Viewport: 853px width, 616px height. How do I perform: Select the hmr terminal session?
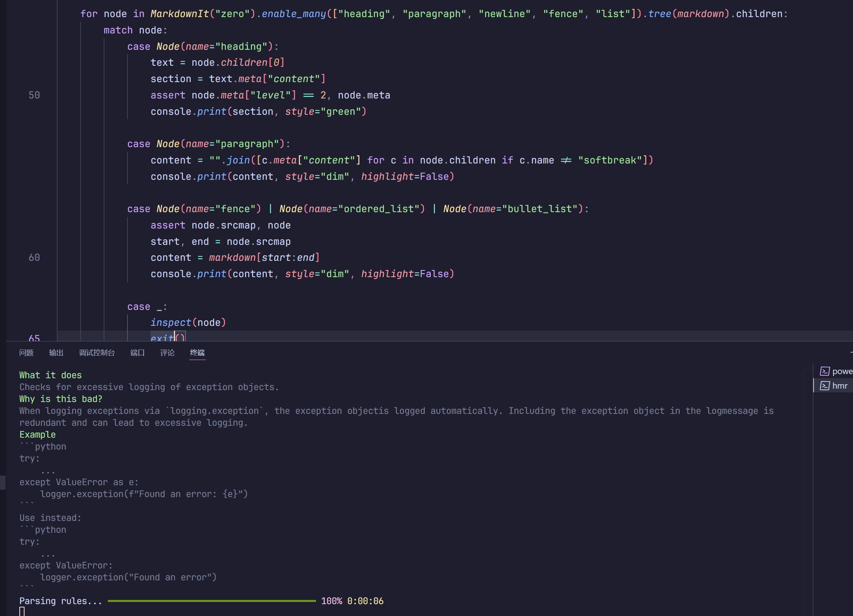(833, 386)
